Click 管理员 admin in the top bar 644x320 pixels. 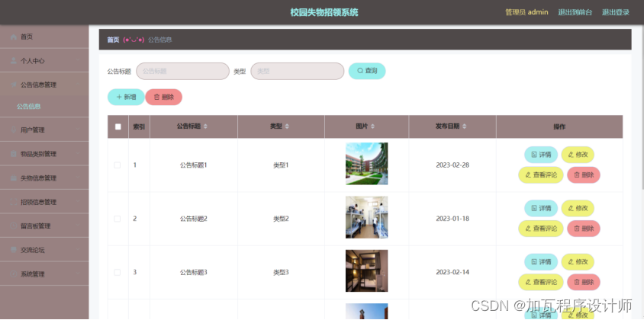526,12
